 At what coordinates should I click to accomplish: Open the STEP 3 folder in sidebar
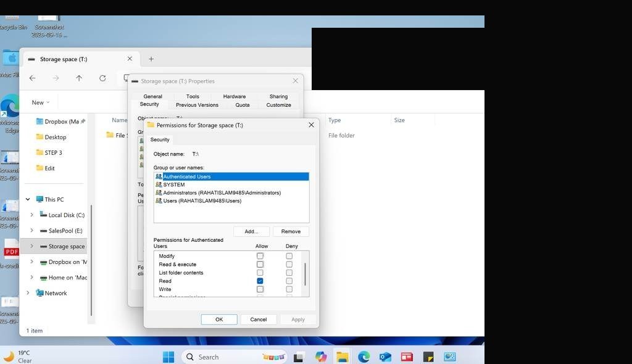(x=49, y=153)
